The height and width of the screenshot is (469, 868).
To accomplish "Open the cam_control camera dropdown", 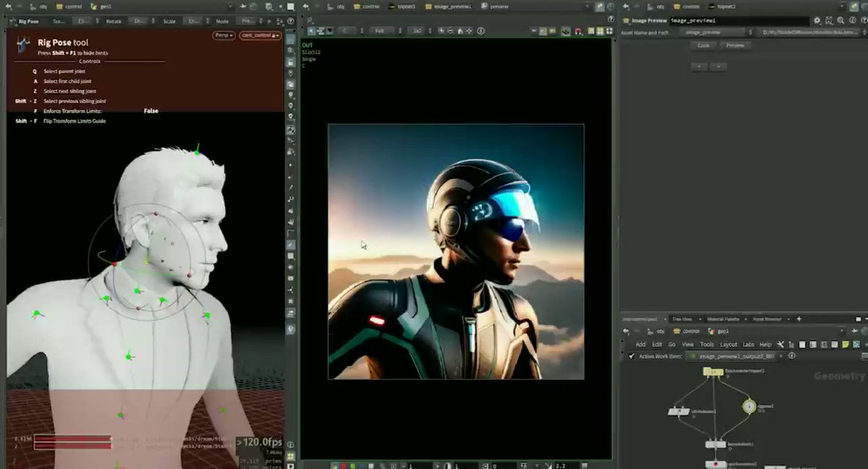I will tap(278, 35).
